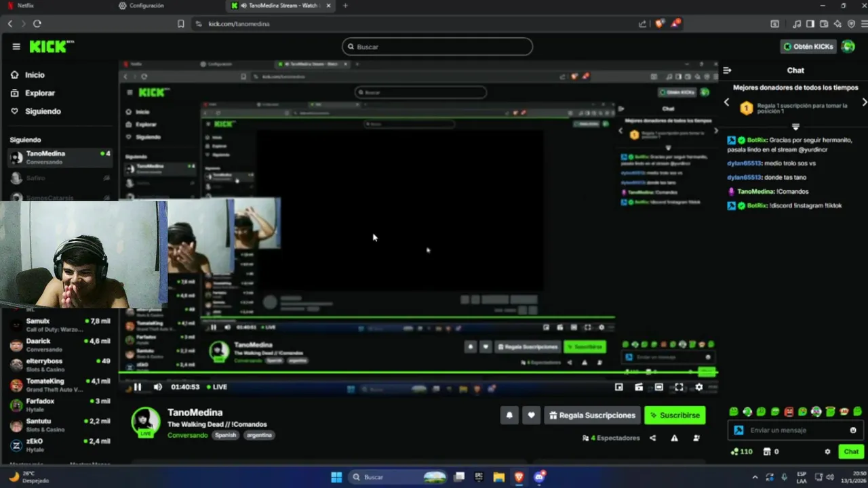Open the chat shop icon
The height and width of the screenshot is (488, 868).
pyautogui.click(x=767, y=451)
